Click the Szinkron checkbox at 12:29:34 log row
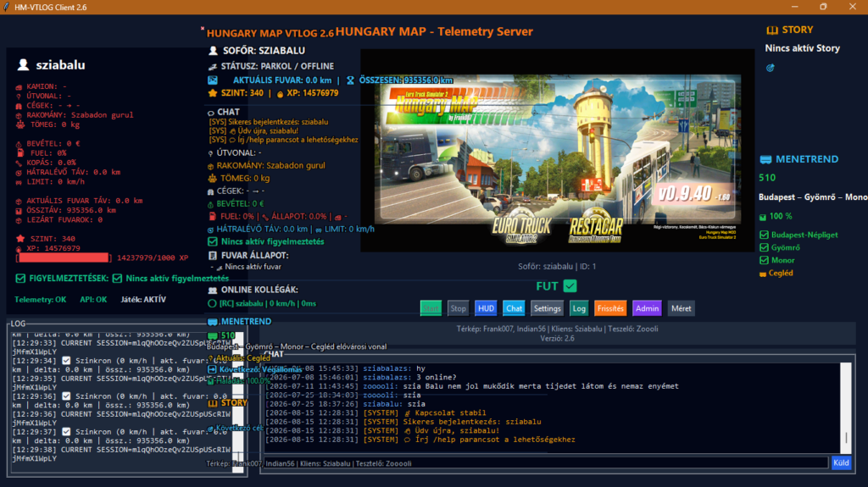Screen dimensions: 868x487 click(x=66, y=361)
